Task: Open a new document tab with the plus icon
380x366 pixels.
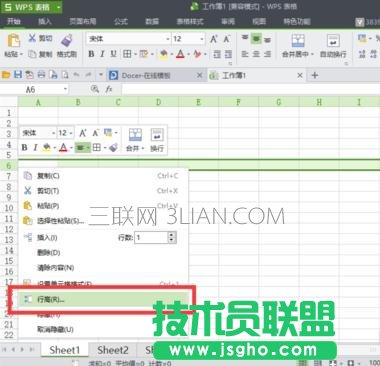Action: coord(314,75)
